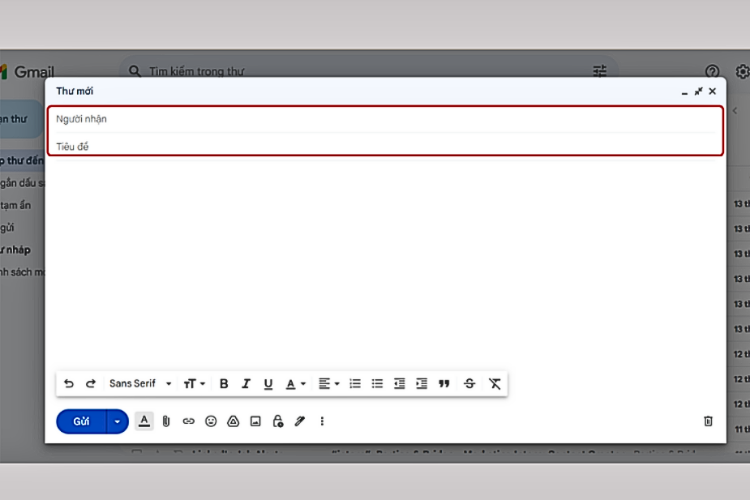Remove formatting from selected text
This screenshot has height=500, width=750.
tap(495, 383)
